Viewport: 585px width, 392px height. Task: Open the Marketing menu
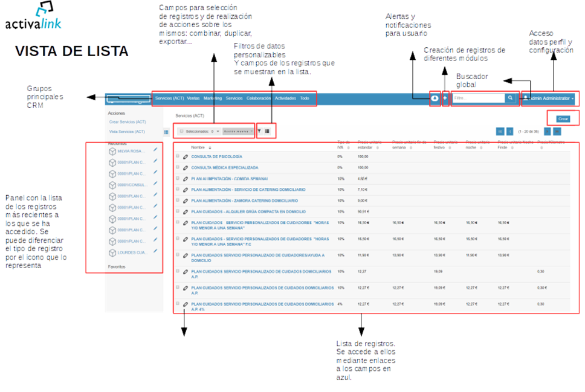click(213, 98)
